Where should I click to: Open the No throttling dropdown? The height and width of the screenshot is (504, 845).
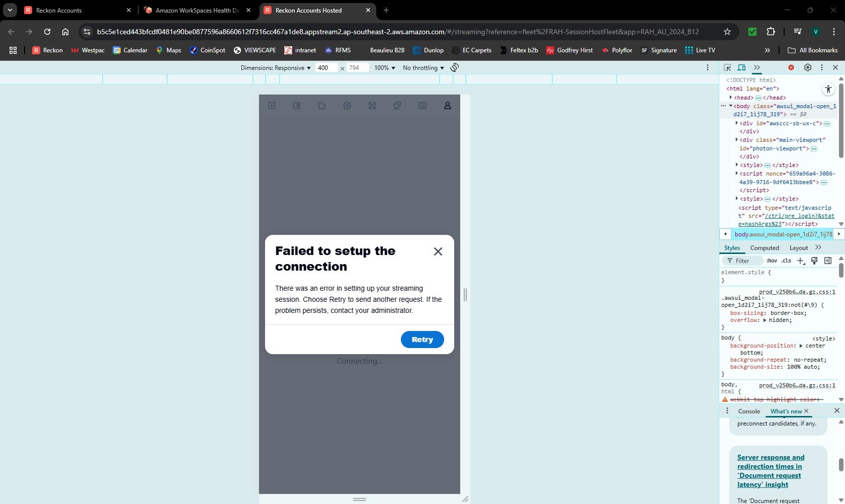click(424, 68)
